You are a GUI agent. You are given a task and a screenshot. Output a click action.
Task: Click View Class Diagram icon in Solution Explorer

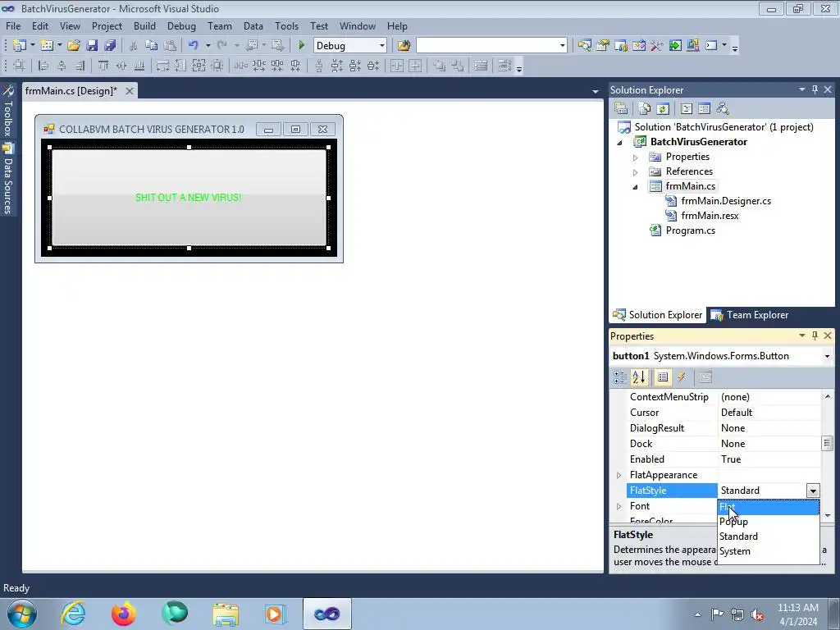[x=723, y=109]
